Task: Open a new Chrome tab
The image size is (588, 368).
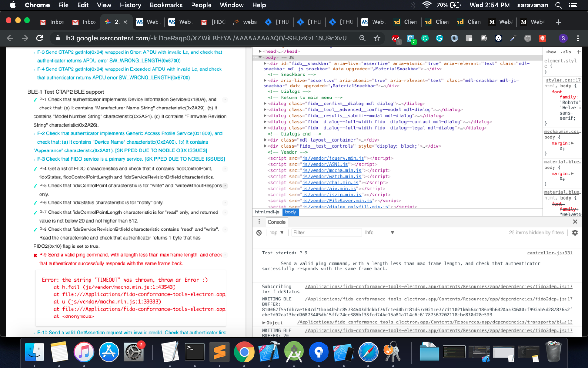Action: [559, 22]
